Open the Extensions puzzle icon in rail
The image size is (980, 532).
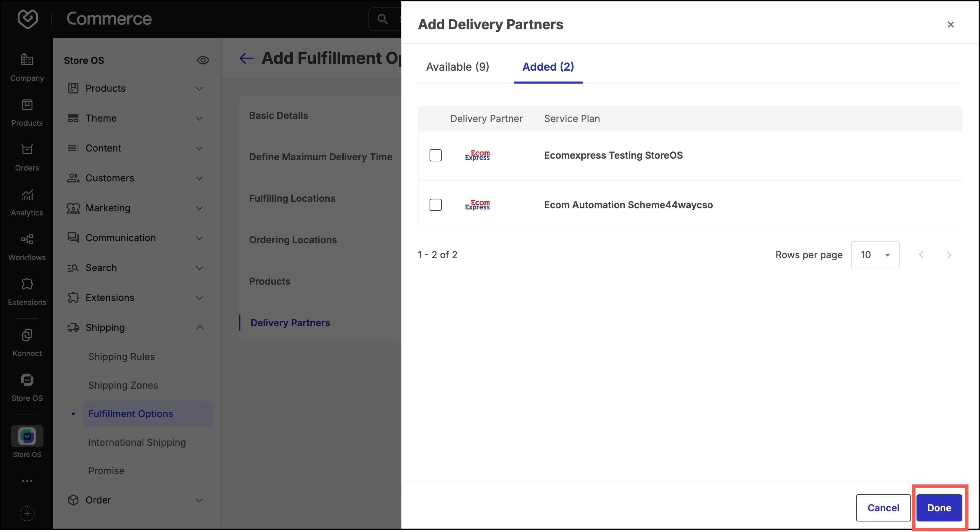pos(27,284)
